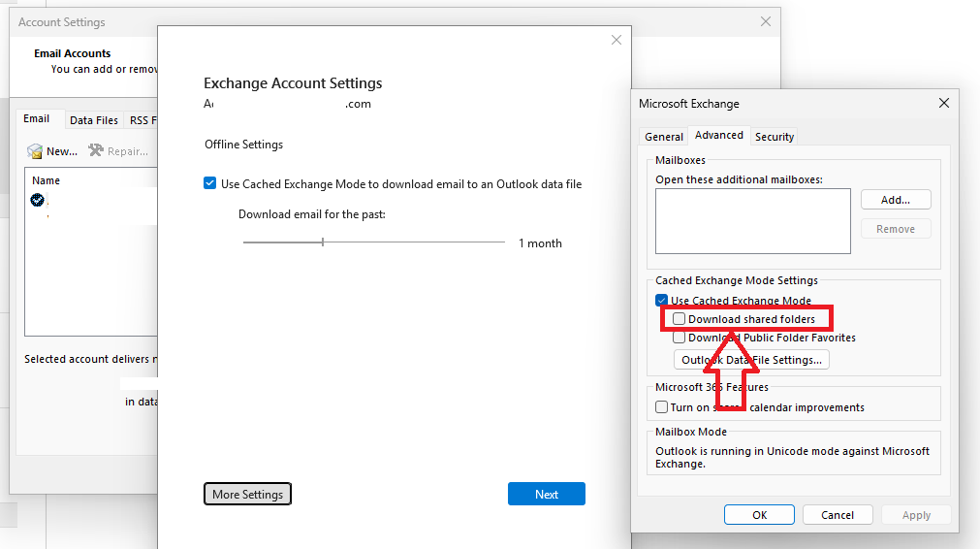This screenshot has height=549, width=980.
Task: Open Outlook Data File Settings...
Action: pos(751,360)
